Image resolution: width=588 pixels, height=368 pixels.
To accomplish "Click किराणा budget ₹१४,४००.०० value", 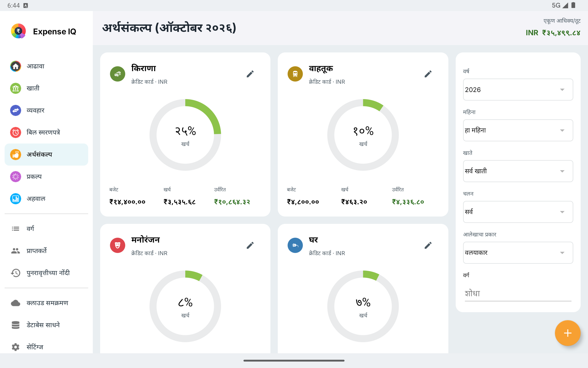I will click(127, 202).
